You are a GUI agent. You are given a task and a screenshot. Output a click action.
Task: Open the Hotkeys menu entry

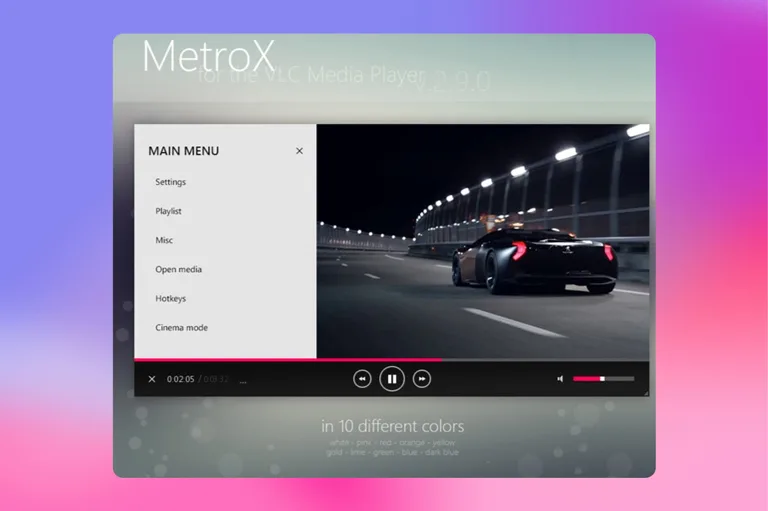(170, 298)
